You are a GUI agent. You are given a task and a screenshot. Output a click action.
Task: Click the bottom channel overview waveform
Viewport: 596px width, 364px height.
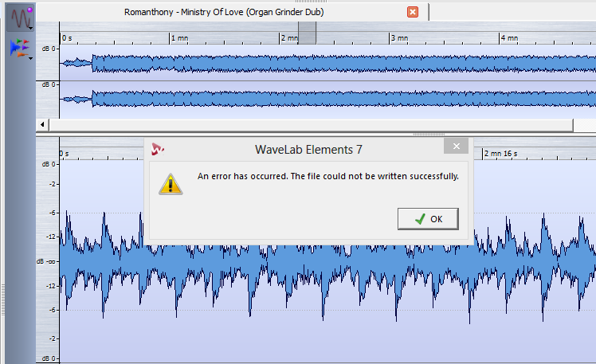[x=327, y=100]
